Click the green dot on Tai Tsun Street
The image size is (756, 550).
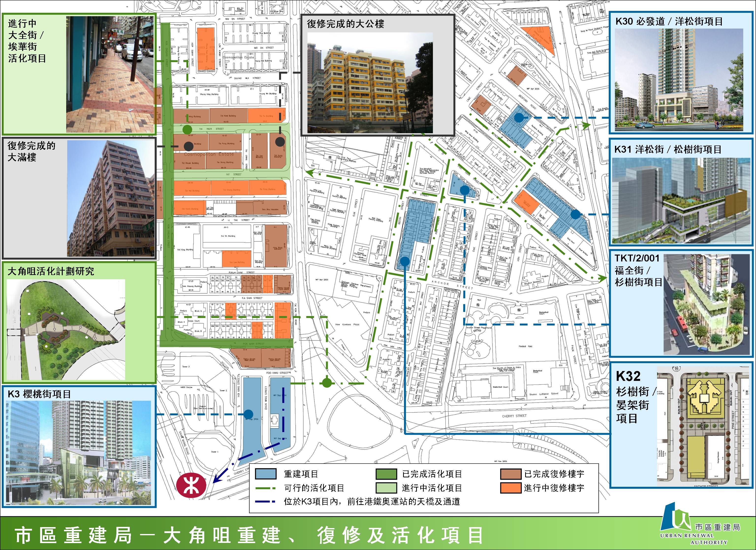[x=187, y=129]
